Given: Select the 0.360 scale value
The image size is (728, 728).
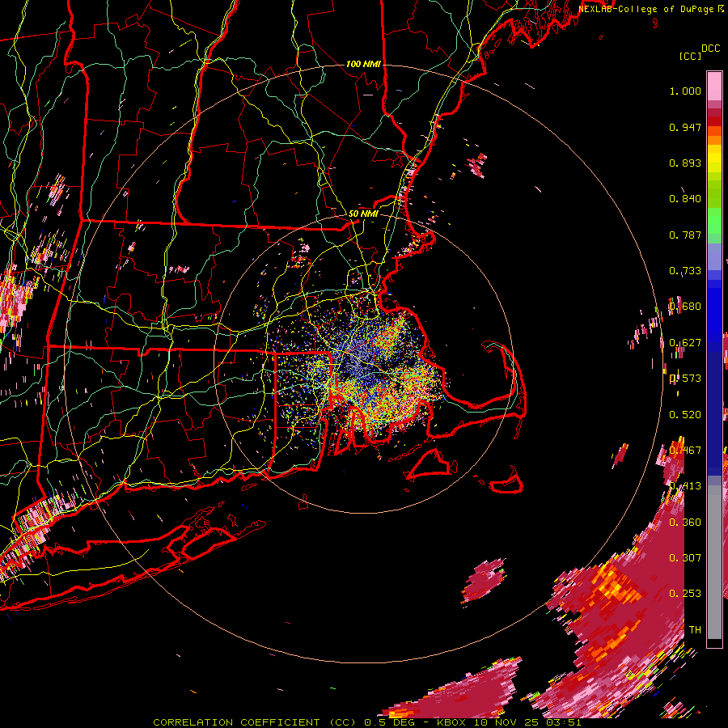Looking at the screenshot, I should click(685, 523).
